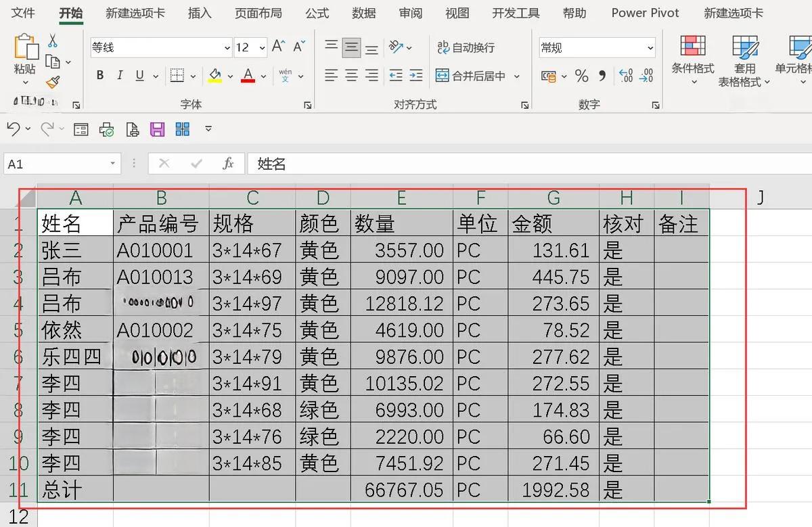Select the column E header
812x527 pixels.
coord(402,198)
